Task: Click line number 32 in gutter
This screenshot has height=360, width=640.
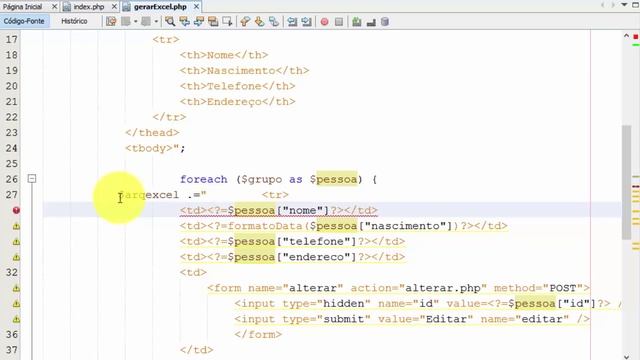Action: (12, 272)
